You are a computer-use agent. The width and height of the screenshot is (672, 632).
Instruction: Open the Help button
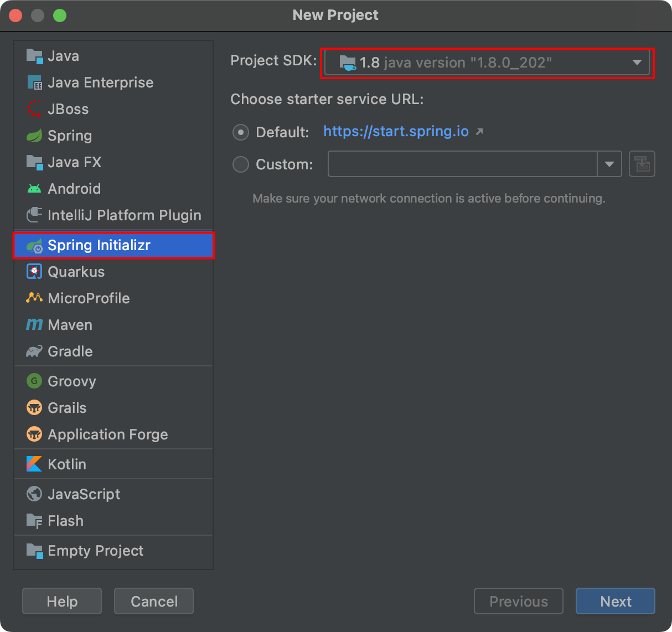pyautogui.click(x=62, y=601)
